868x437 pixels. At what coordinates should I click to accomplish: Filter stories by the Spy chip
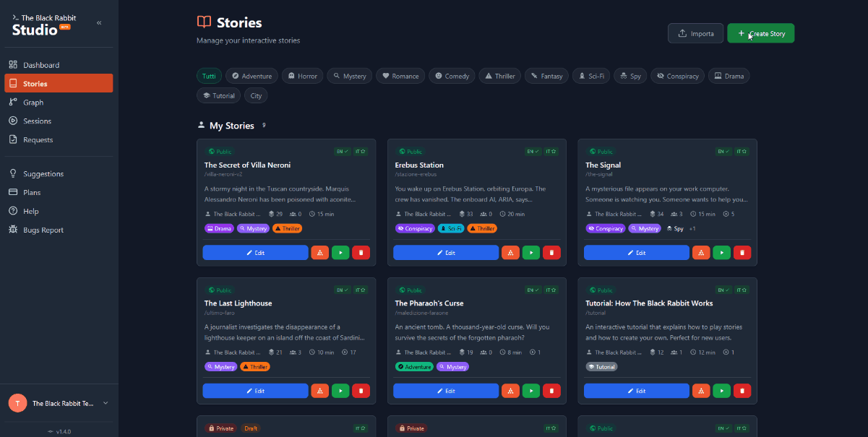click(630, 76)
